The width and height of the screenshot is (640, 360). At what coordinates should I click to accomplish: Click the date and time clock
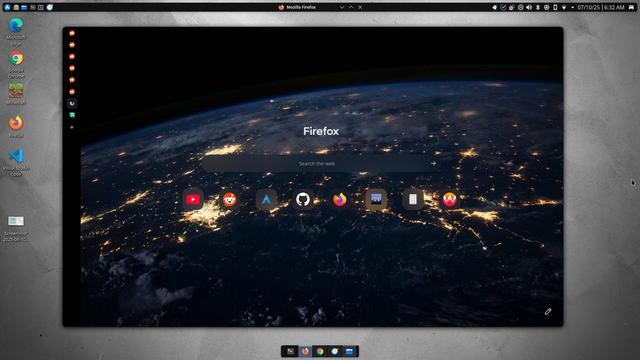click(601, 7)
